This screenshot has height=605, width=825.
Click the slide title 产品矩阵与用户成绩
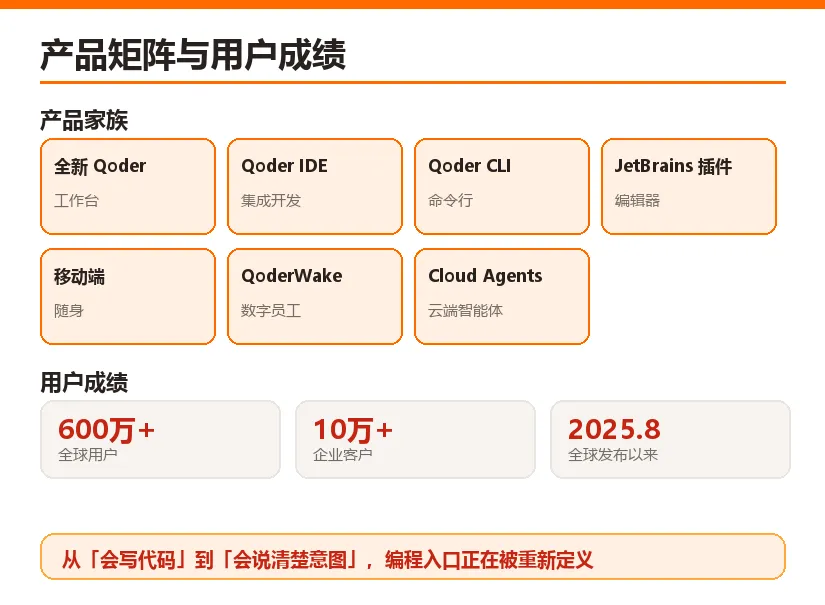[x=193, y=55]
